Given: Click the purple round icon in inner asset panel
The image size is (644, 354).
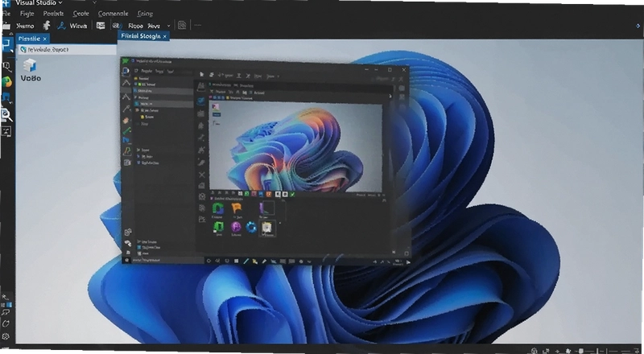Looking at the screenshot, I should [236, 227].
